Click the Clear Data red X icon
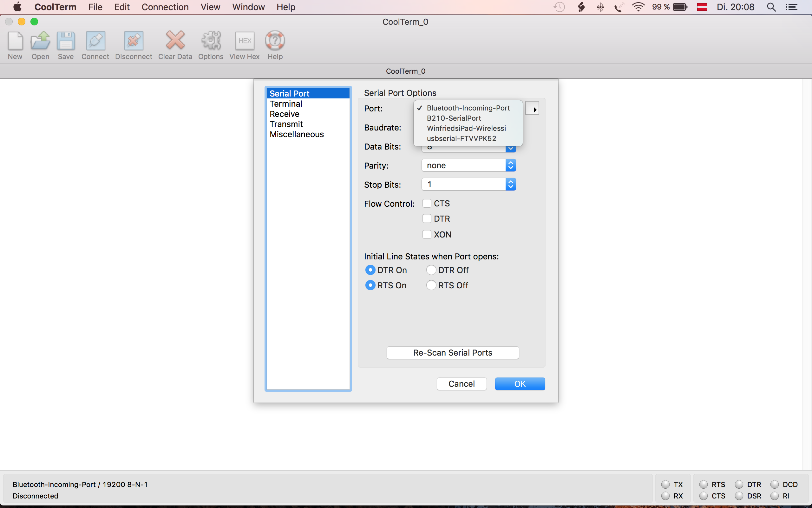 coord(175,40)
